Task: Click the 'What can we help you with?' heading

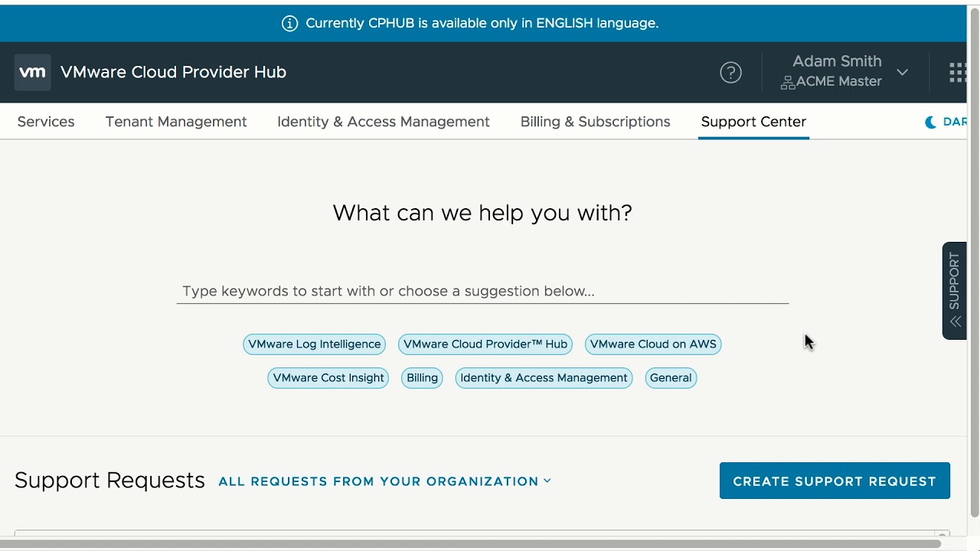Action: coord(482,213)
